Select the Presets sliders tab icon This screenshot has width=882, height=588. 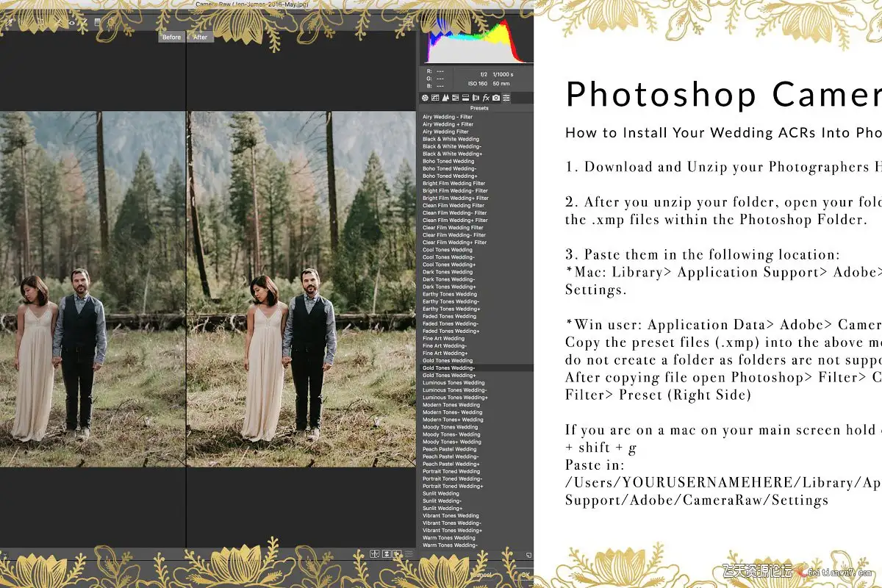coord(506,98)
